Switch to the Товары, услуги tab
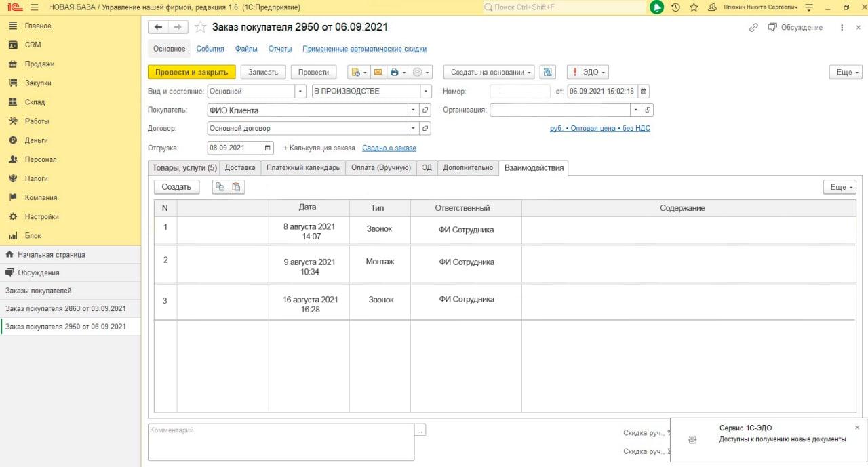 click(x=184, y=167)
